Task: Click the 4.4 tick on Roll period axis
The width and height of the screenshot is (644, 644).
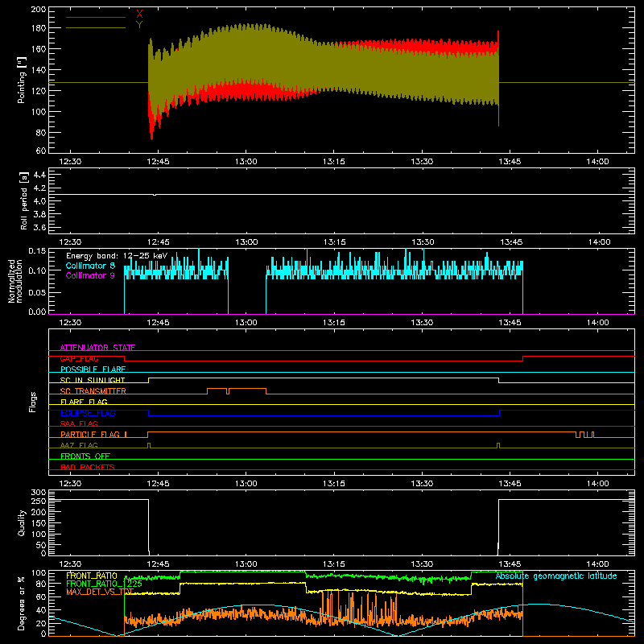Action: (39, 175)
